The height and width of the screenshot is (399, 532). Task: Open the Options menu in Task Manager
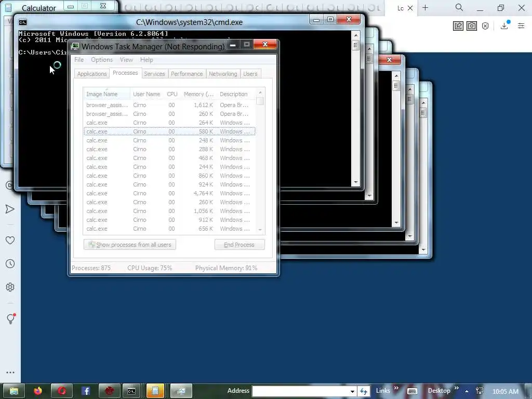pos(102,60)
